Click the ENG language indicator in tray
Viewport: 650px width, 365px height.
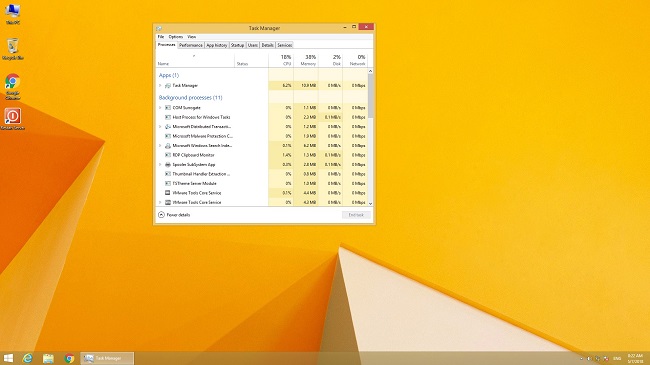(x=617, y=358)
